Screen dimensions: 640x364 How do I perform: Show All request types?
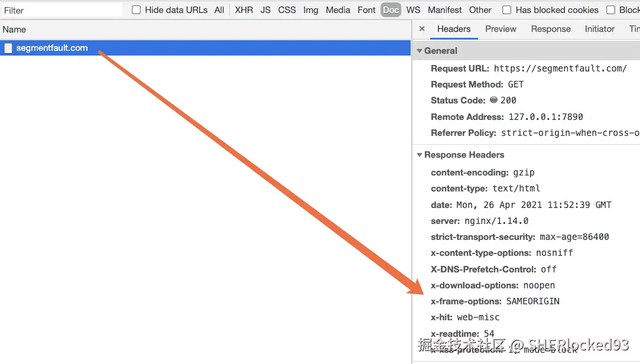coord(219,10)
